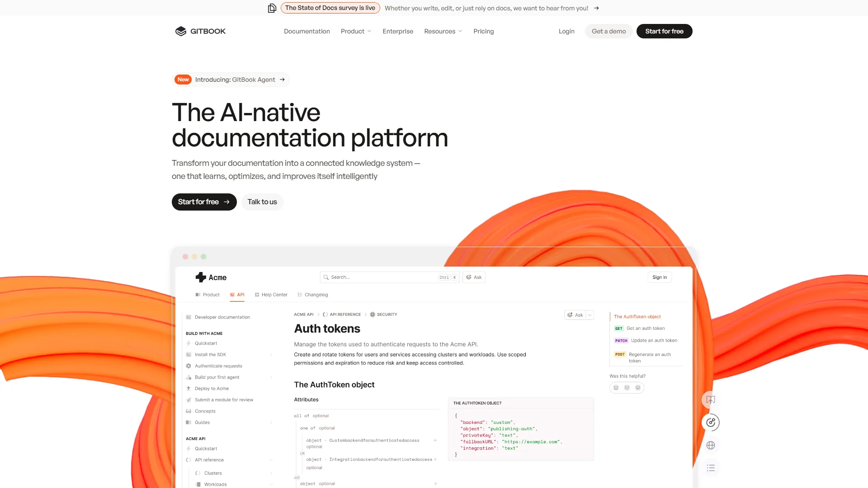Screen dimensions: 868x488
Task: Collapse the API reference chevron
Action: click(x=271, y=460)
